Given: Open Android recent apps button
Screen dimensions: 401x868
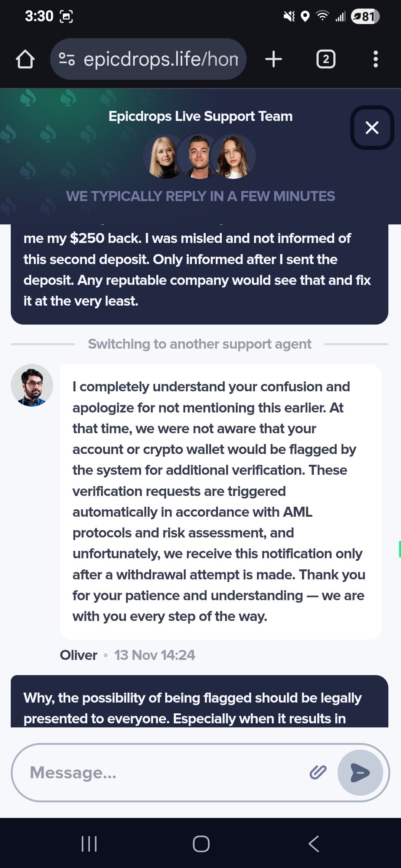Looking at the screenshot, I should tap(89, 844).
